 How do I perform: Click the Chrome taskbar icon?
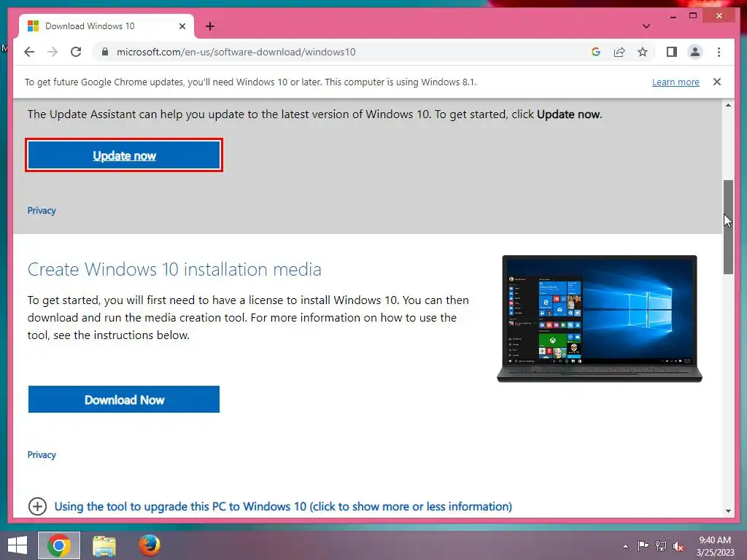coord(59,545)
